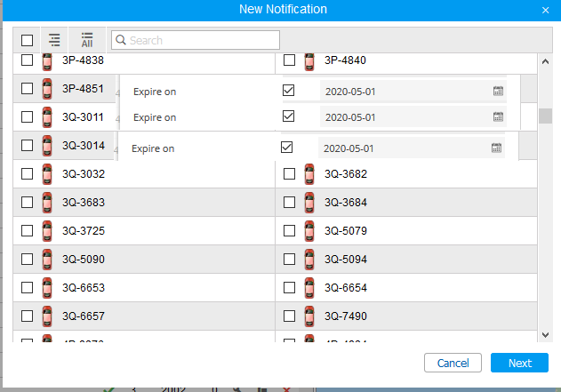
Task: Click the scrollbar down arrow
Action: click(x=546, y=334)
